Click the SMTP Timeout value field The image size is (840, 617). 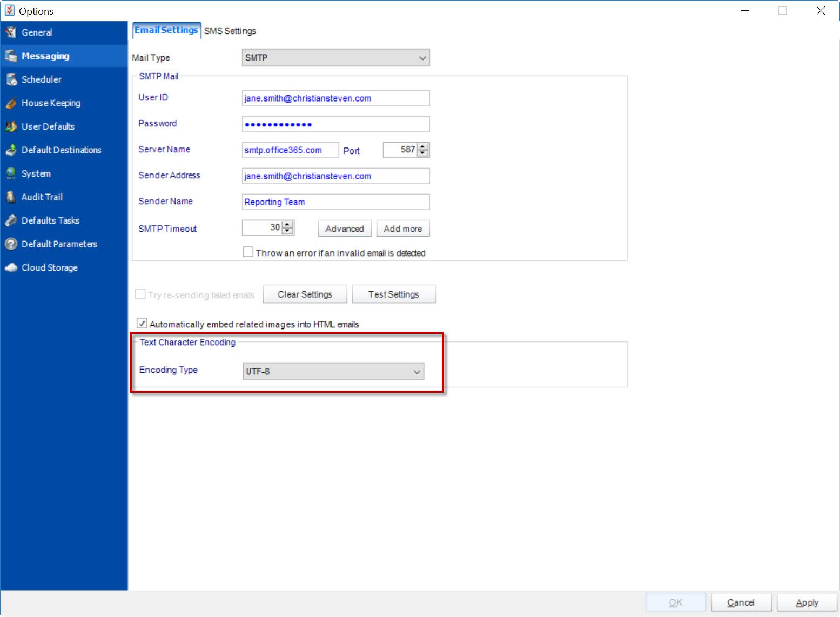tap(263, 228)
